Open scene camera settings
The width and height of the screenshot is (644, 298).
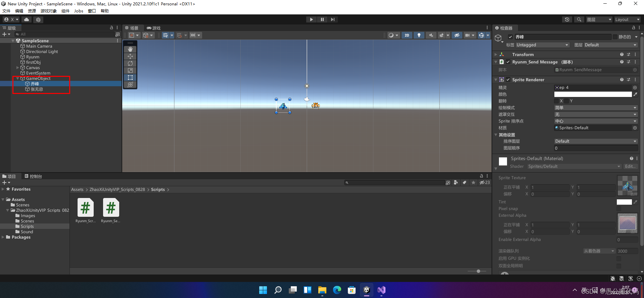pos(469,35)
